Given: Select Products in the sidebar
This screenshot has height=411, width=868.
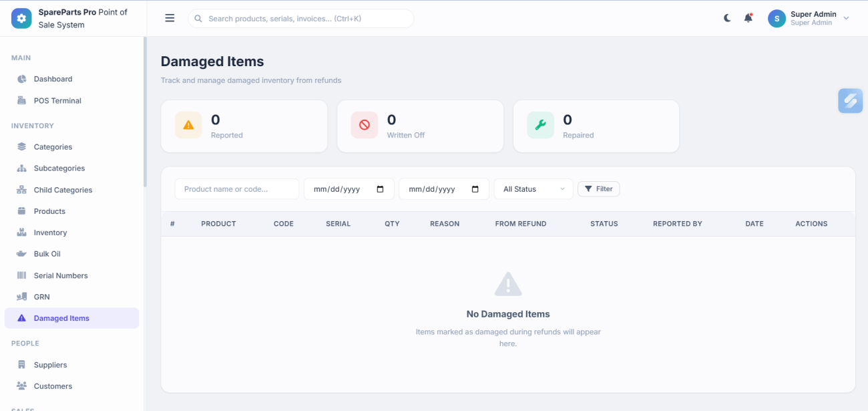Looking at the screenshot, I should (x=72, y=211).
